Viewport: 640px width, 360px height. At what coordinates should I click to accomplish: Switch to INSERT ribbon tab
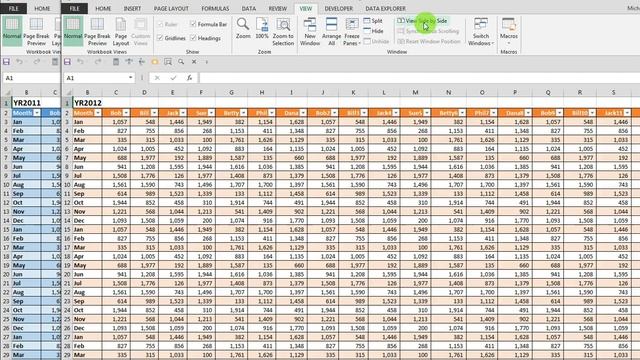coord(132,8)
